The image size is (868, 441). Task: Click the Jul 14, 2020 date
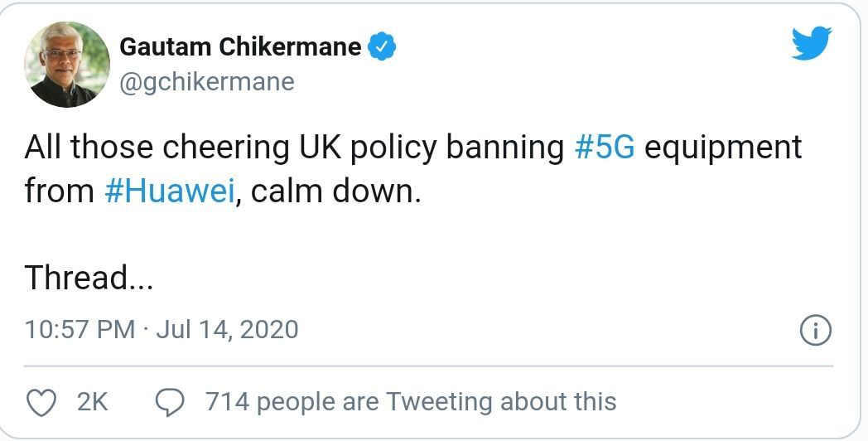point(226,329)
